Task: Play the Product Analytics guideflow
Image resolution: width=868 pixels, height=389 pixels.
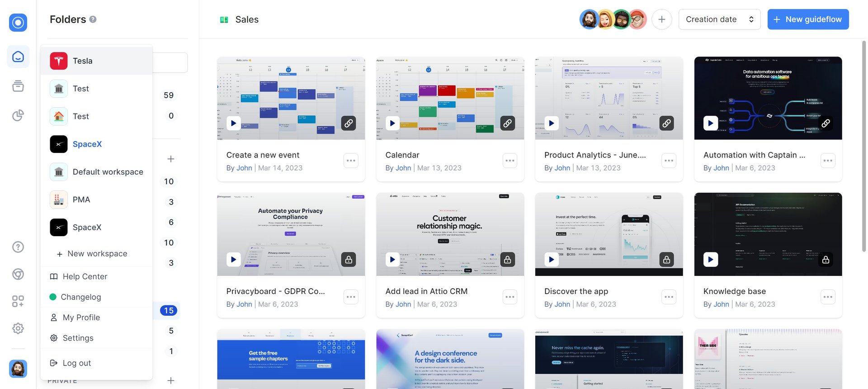Action: [552, 123]
